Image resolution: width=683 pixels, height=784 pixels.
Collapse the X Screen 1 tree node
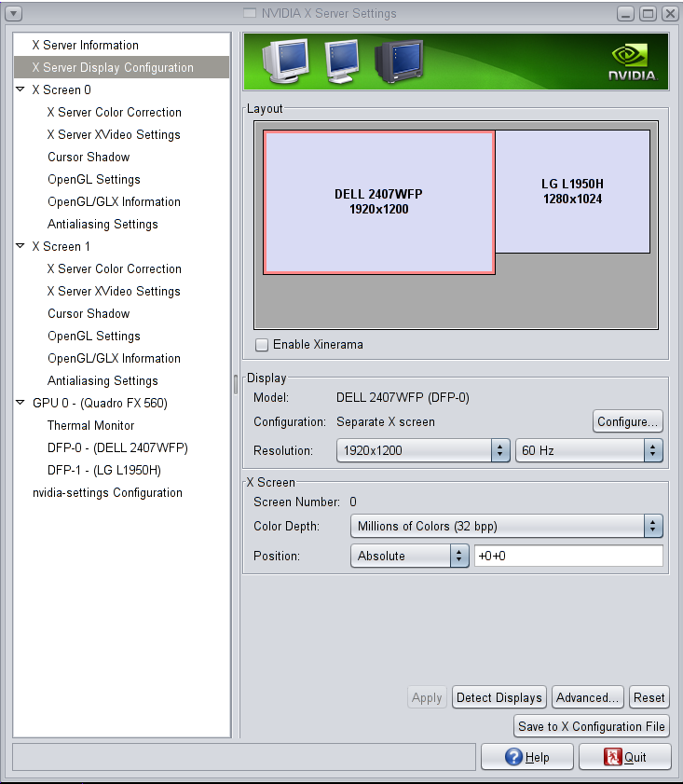point(20,246)
